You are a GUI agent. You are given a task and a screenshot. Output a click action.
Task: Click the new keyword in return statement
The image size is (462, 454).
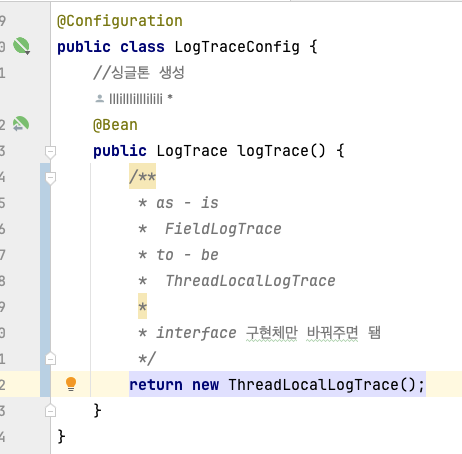click(205, 385)
